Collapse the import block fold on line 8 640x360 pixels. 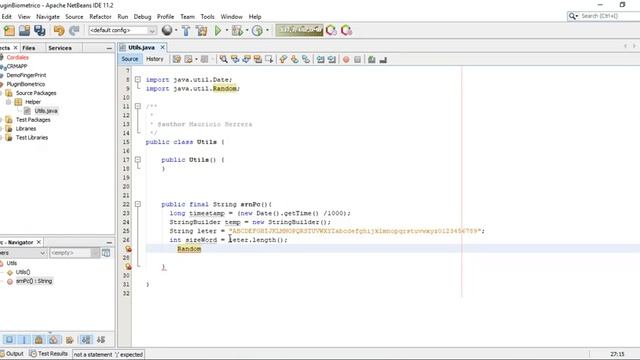(138, 80)
